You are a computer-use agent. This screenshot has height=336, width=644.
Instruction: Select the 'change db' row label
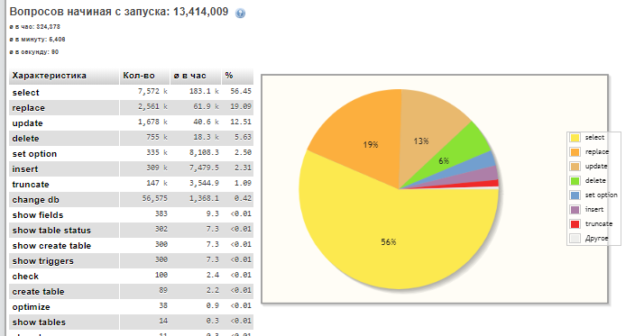click(x=36, y=200)
